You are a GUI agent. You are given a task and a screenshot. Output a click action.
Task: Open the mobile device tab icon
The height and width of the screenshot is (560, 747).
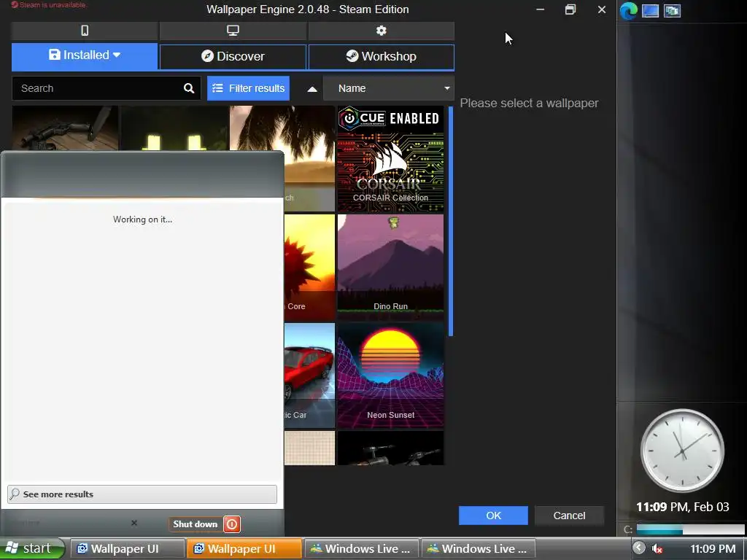[85, 31]
